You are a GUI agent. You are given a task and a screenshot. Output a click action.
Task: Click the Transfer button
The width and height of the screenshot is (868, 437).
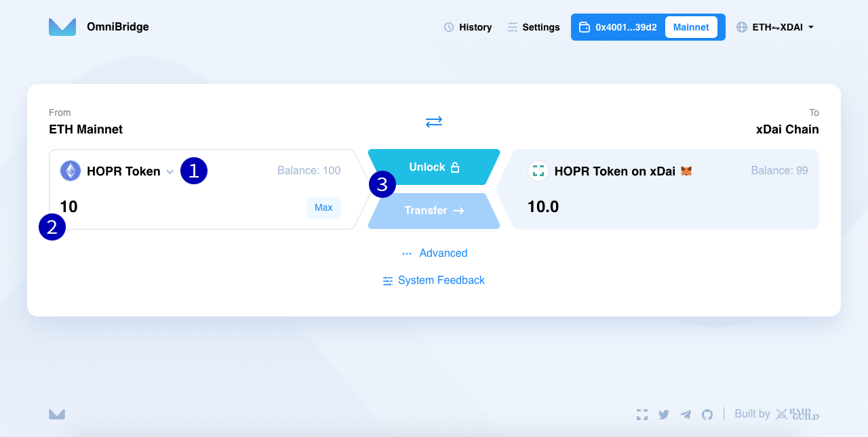434,211
